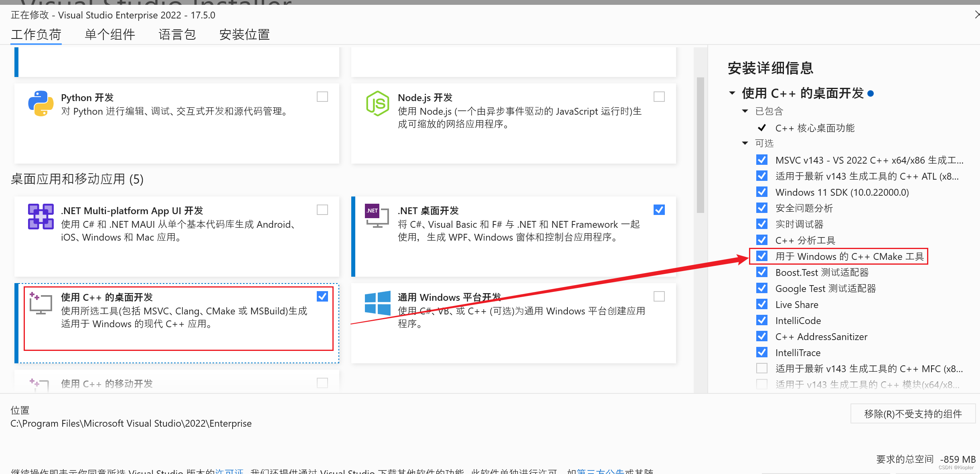Uncheck the 实时调试器 component
The width and height of the screenshot is (980, 474).
[x=762, y=224]
